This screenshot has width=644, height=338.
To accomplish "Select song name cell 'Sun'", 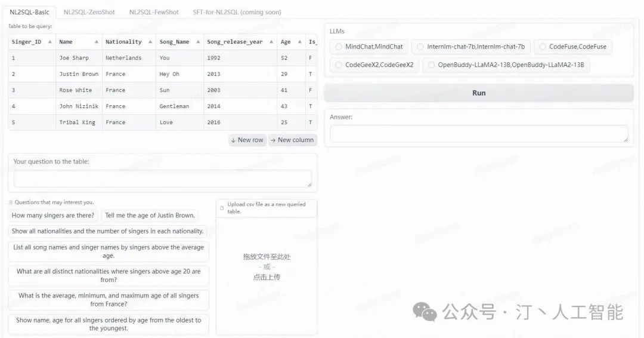I will coord(180,90).
